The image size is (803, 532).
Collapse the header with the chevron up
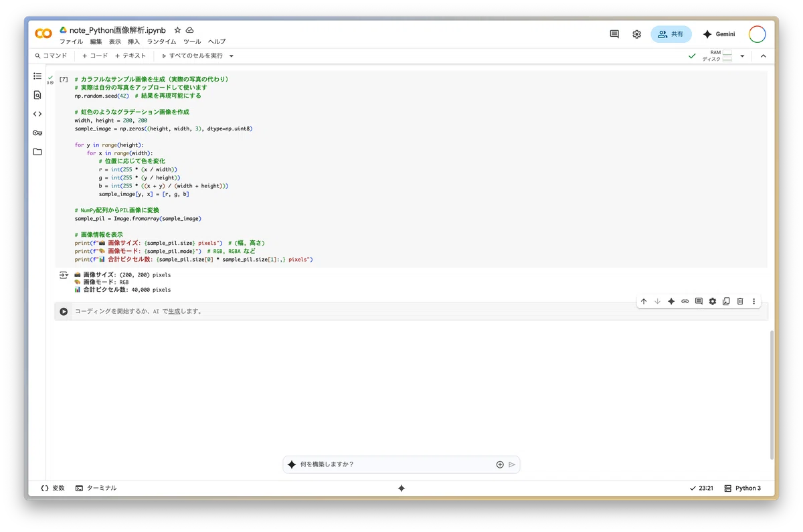[x=764, y=56]
